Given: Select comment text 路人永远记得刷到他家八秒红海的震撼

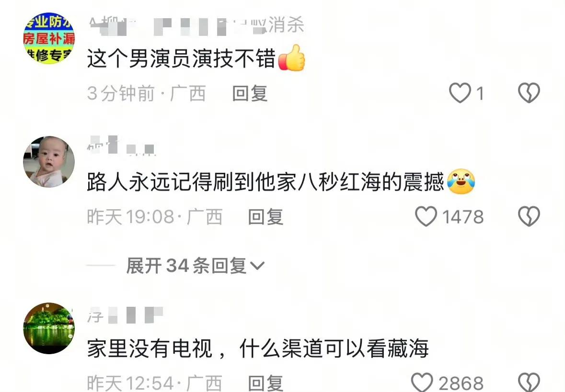Looking at the screenshot, I should click(x=265, y=182).
